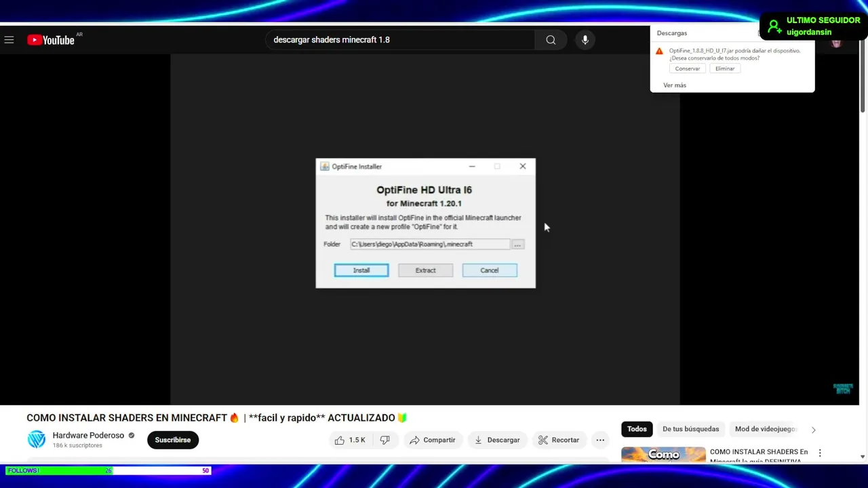Viewport: 868px width, 488px height.
Task: Close the OptiFine Installer window
Action: pyautogui.click(x=523, y=166)
